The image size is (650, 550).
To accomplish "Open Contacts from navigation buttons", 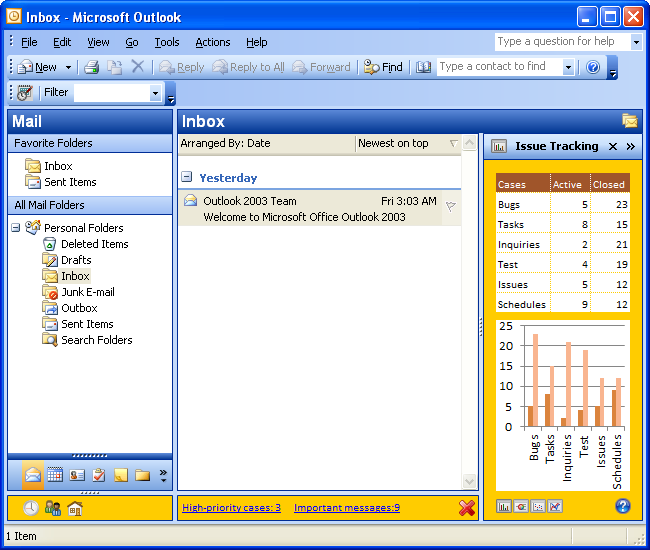I will coord(77,475).
